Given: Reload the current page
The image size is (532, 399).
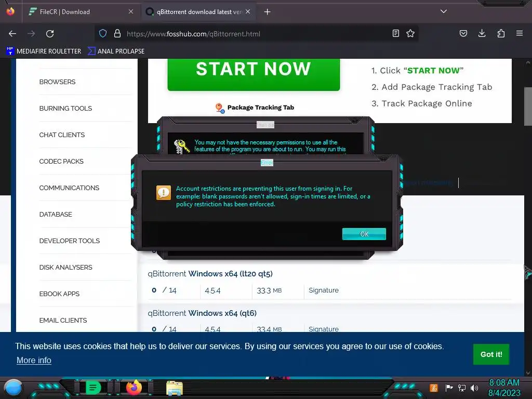Looking at the screenshot, I should pos(50,34).
